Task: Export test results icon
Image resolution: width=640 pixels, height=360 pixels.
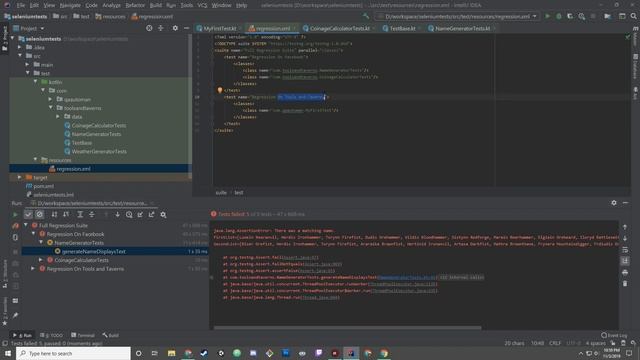Action: 151,214
